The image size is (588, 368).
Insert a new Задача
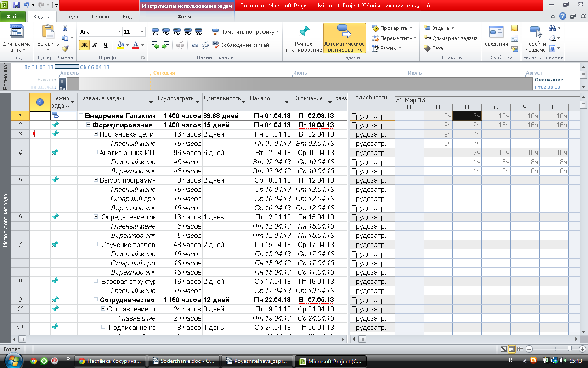pyautogui.click(x=439, y=28)
